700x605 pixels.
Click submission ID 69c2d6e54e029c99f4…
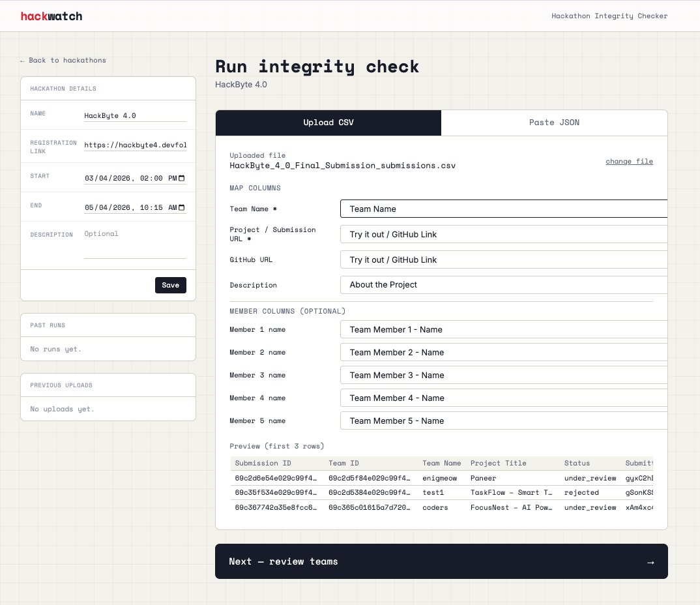276,478
